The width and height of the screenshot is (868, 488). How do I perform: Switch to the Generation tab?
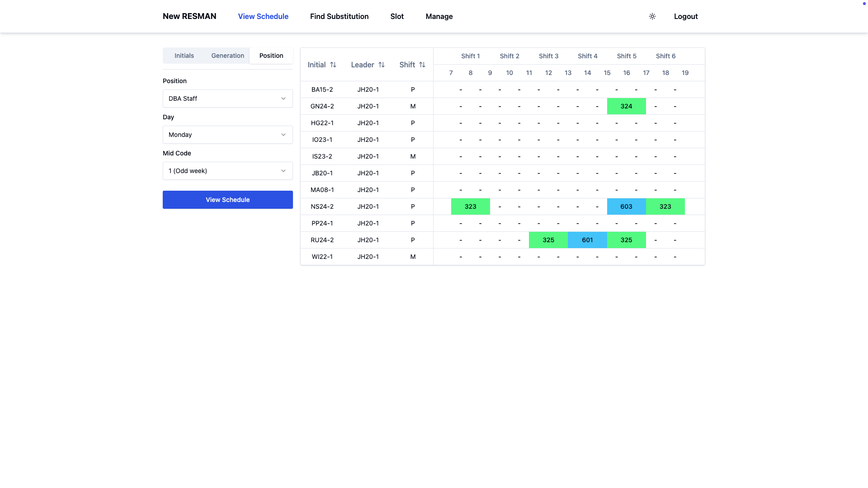(x=227, y=56)
